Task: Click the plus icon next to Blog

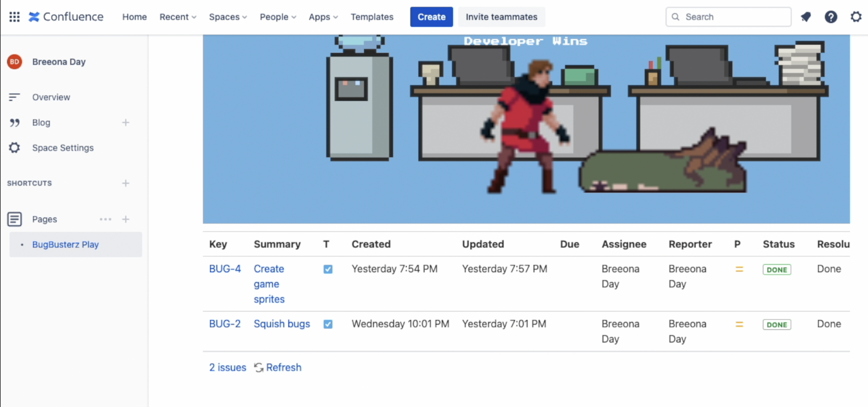Action: [x=125, y=122]
